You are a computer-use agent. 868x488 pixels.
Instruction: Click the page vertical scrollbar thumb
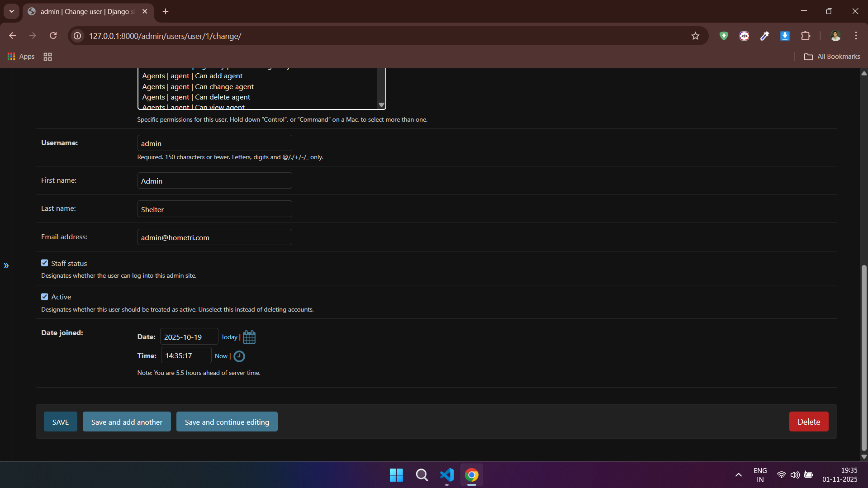click(864, 357)
